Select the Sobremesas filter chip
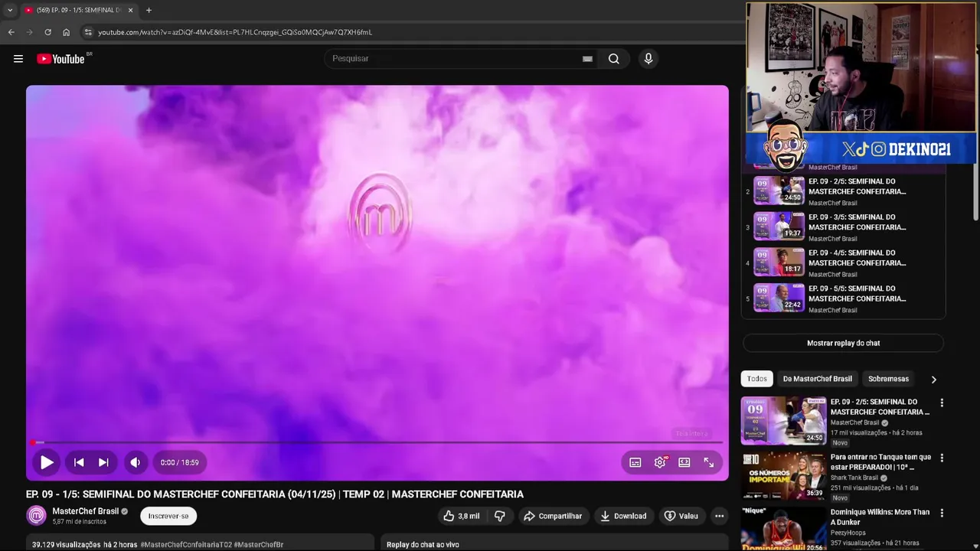This screenshot has height=551, width=980. click(888, 379)
